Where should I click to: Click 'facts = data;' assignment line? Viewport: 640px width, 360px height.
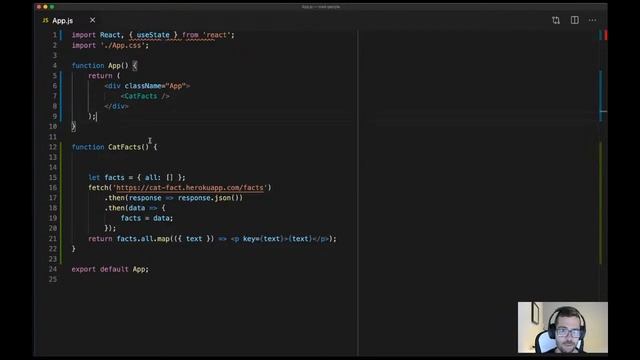pyautogui.click(x=147, y=218)
